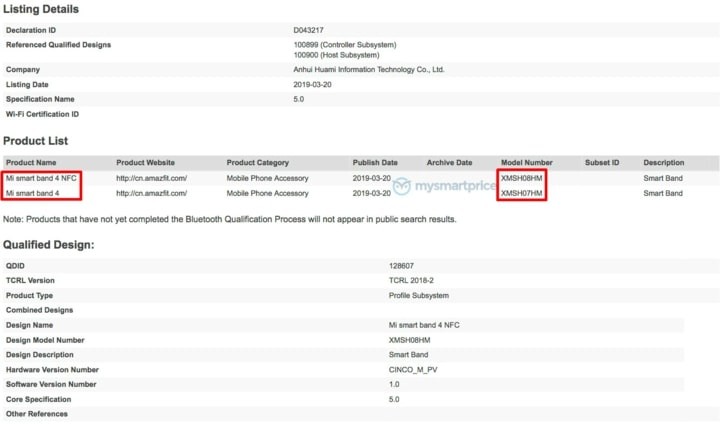
Task: Open amazfit link in Mi smart band 4 row
Action: click(x=152, y=193)
